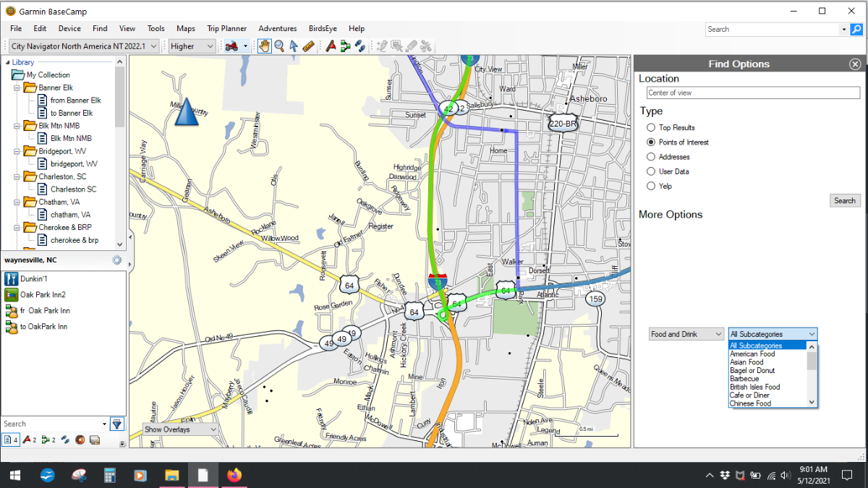Open the File menu
The height and width of the screenshot is (488, 868).
click(16, 29)
